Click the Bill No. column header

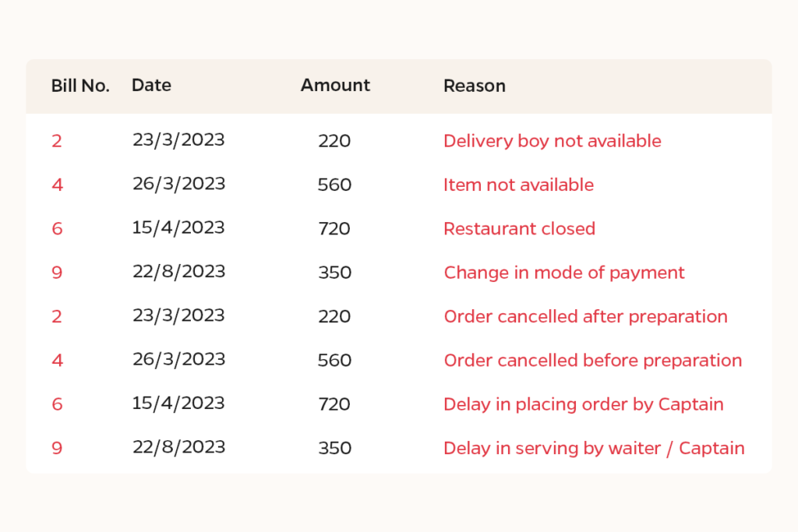point(80,86)
